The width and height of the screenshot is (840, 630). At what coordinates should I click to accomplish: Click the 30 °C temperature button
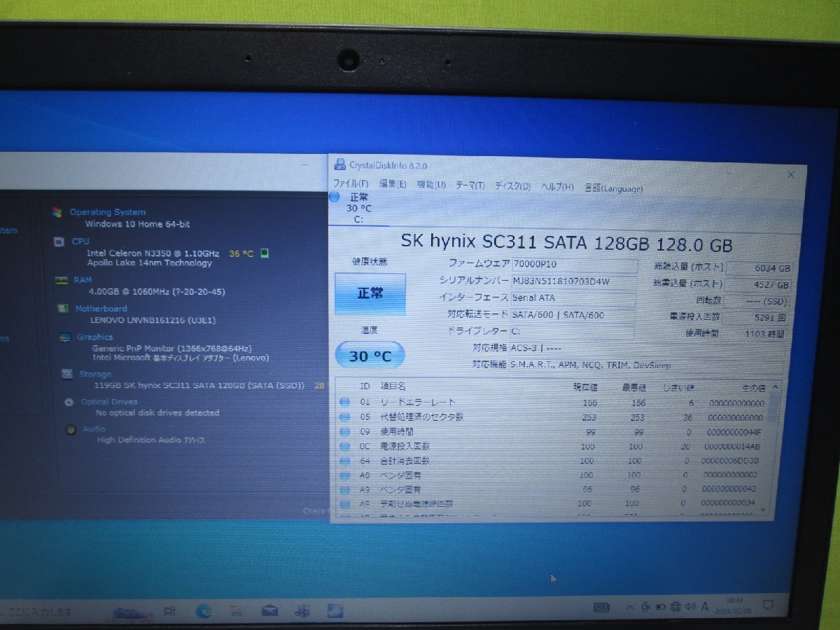click(370, 356)
